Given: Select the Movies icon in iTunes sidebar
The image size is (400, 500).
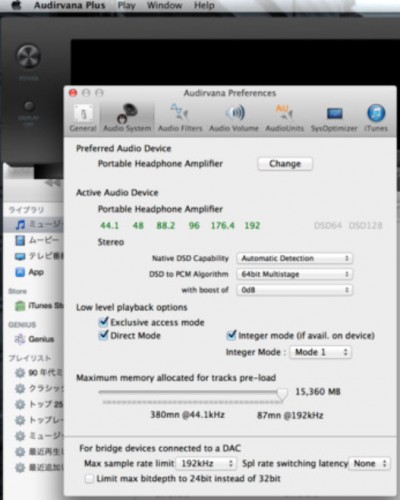Looking at the screenshot, I should point(20,240).
